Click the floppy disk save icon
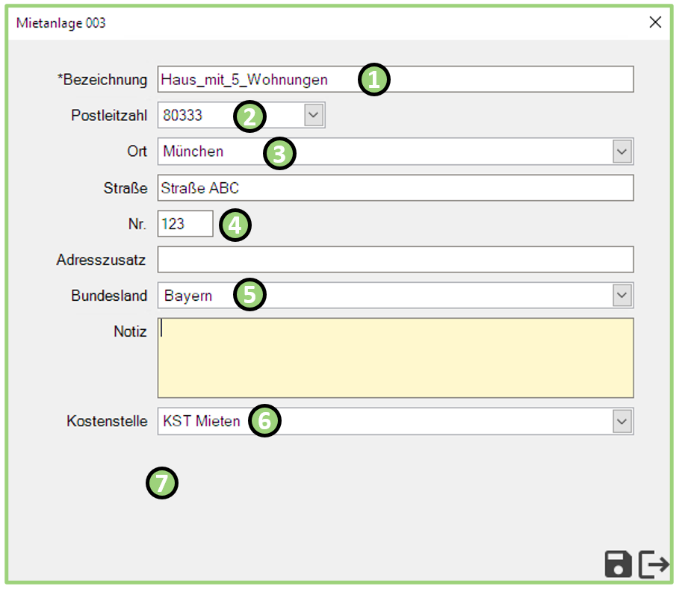This screenshot has height=589, width=679. click(618, 564)
